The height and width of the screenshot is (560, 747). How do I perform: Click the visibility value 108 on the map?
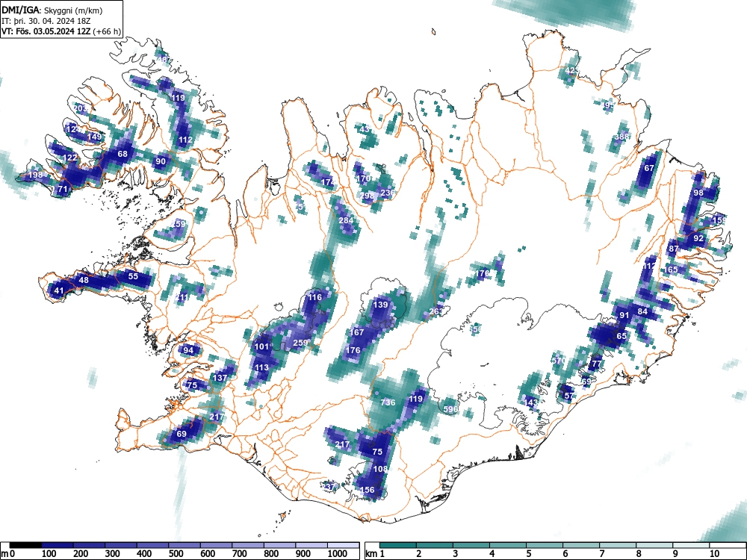coord(380,469)
